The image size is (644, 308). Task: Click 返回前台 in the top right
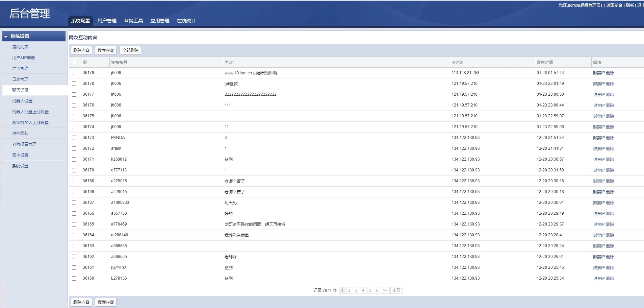point(614,5)
